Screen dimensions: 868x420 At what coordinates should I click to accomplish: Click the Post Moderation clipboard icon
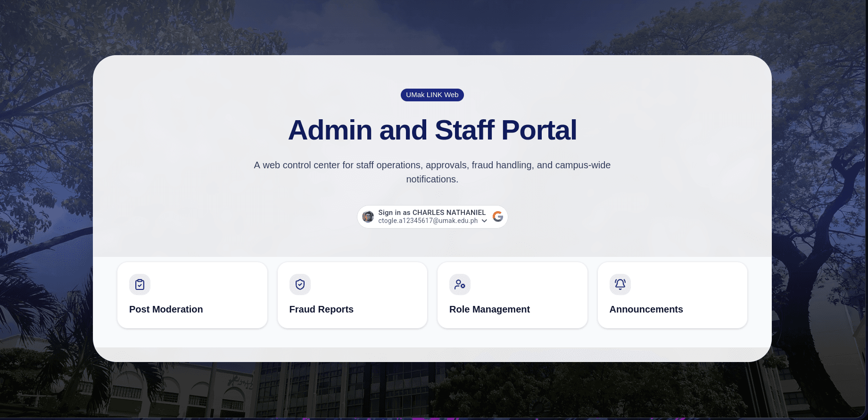140,284
